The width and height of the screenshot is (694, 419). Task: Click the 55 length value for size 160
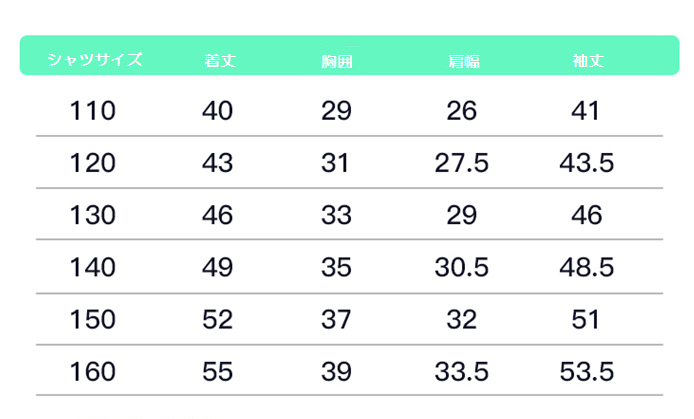(217, 372)
